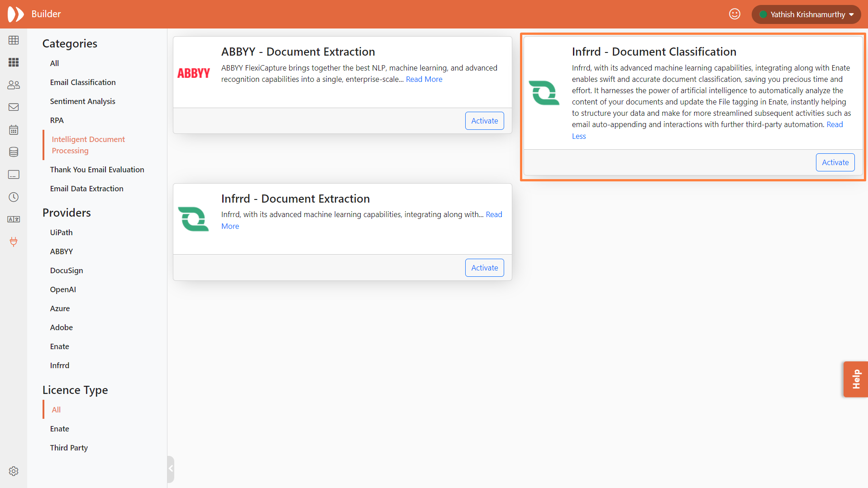Expand ABBYY description with Read More
The height and width of the screenshot is (488, 868).
424,79
